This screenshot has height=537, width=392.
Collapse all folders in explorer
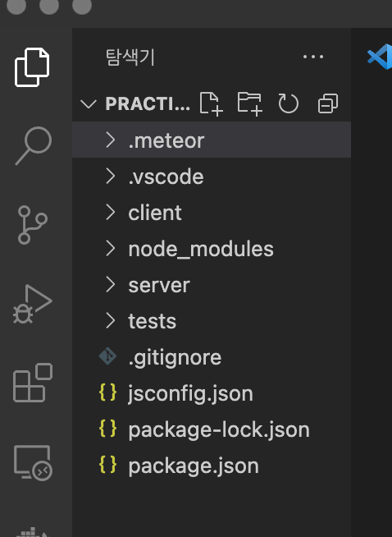point(328,103)
